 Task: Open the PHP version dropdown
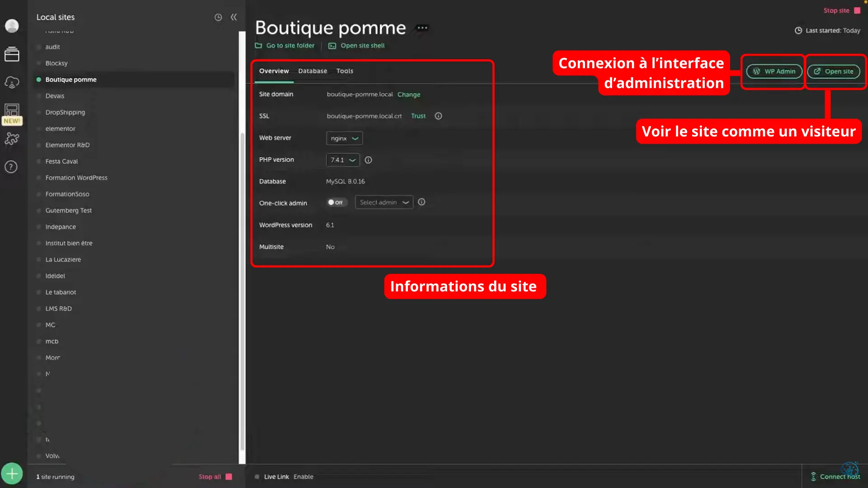pyautogui.click(x=342, y=160)
